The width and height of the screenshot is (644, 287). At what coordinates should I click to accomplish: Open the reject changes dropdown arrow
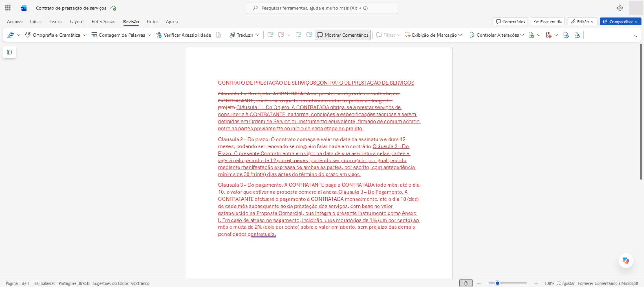556,35
